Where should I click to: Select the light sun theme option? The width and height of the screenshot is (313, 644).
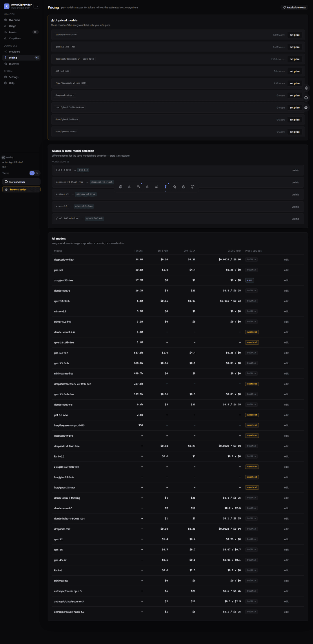[37, 173]
